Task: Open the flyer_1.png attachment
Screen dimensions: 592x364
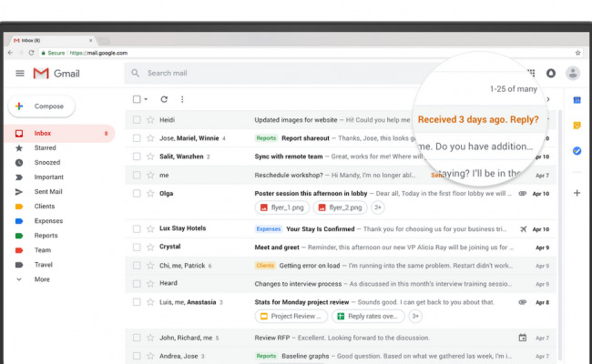Action: [281, 207]
